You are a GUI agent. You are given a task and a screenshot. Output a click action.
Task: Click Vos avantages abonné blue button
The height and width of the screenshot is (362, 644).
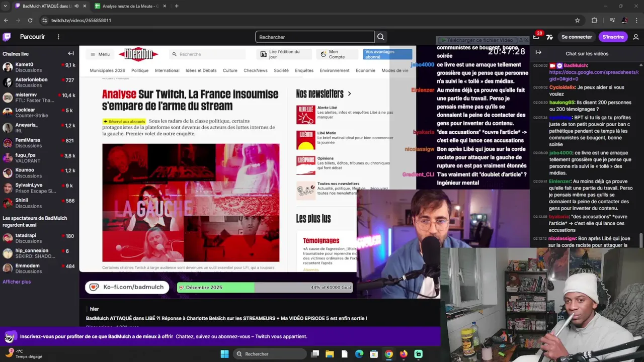click(387, 54)
